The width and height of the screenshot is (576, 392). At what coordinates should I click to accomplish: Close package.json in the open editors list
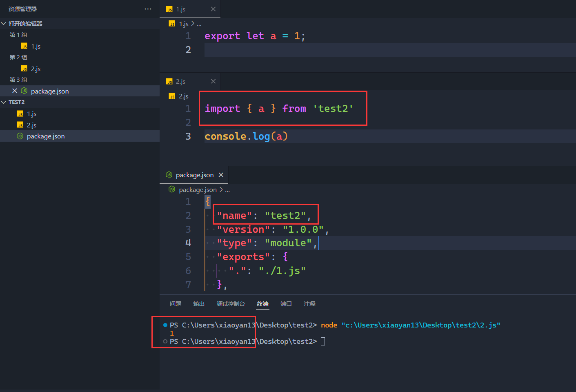pos(15,91)
